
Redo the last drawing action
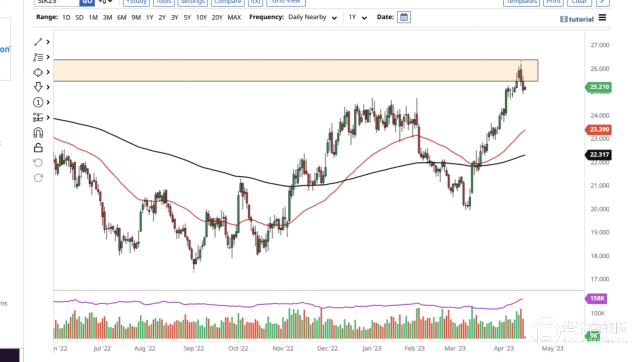pos(38,178)
